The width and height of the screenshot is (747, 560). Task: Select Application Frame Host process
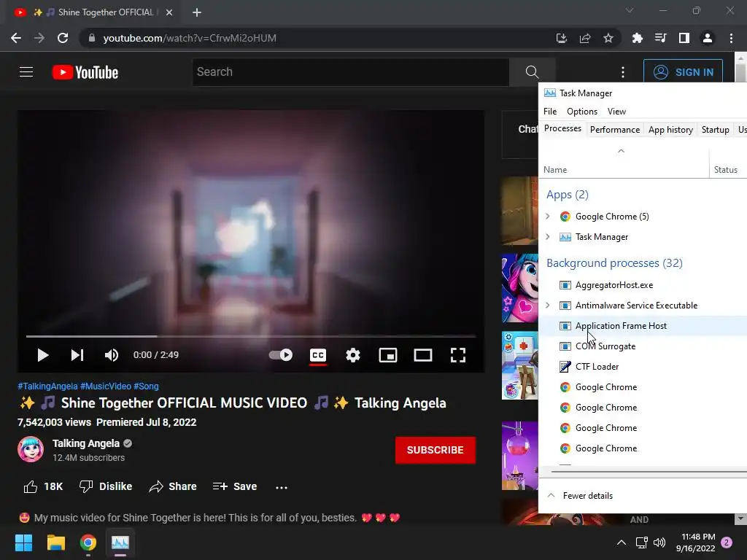coord(643,326)
